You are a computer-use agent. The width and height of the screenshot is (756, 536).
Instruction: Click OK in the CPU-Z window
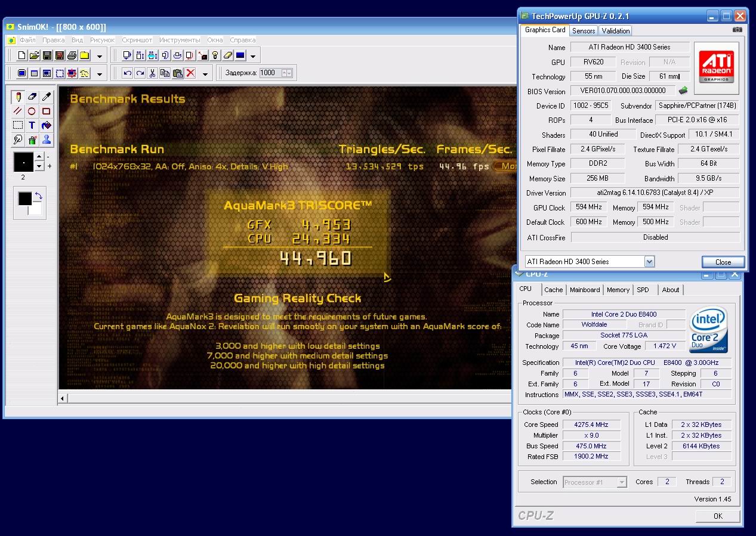click(718, 516)
